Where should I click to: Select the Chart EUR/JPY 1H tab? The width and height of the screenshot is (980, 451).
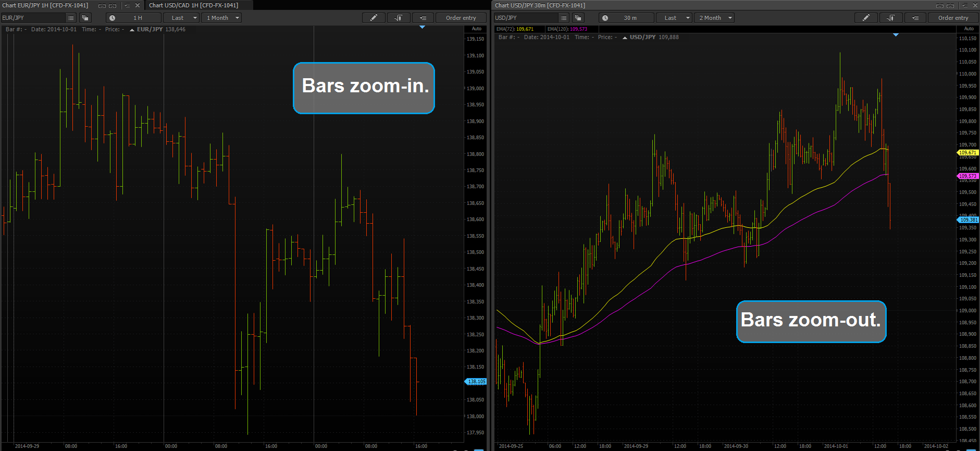click(x=45, y=5)
